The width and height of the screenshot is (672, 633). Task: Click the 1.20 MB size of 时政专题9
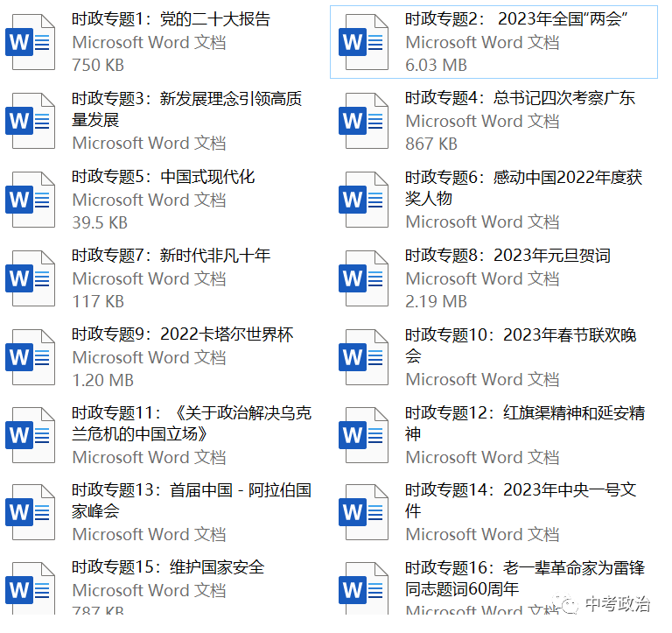pos(103,380)
